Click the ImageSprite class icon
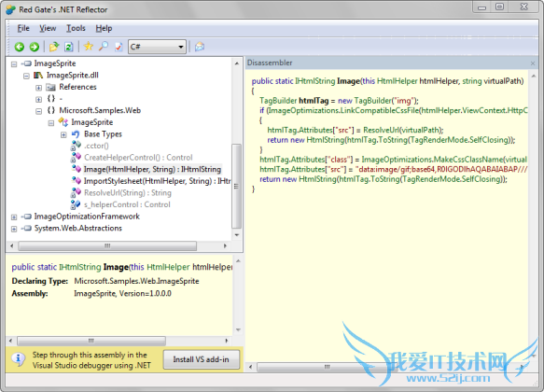This screenshot has height=392, width=544. pyautogui.click(x=63, y=121)
